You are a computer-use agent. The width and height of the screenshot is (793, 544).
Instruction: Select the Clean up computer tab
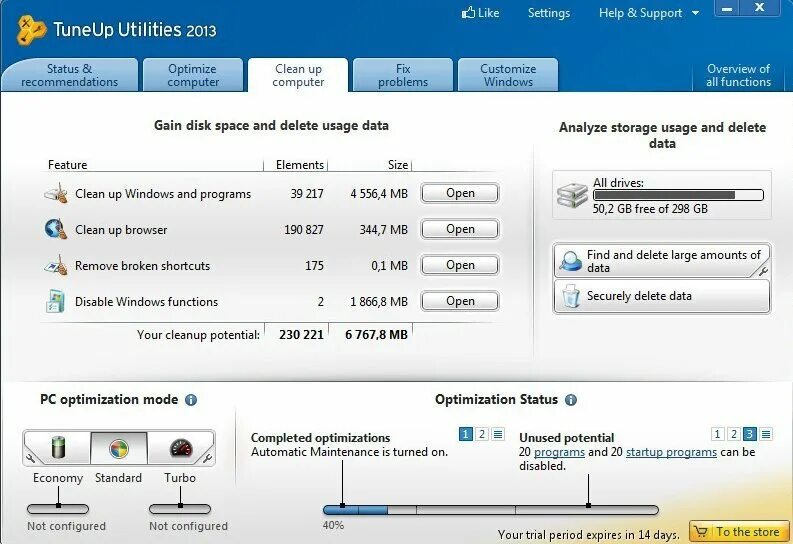click(298, 75)
